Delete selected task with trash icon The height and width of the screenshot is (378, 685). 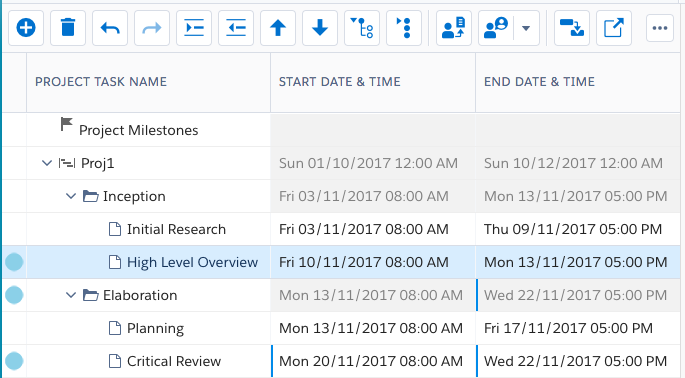68,28
